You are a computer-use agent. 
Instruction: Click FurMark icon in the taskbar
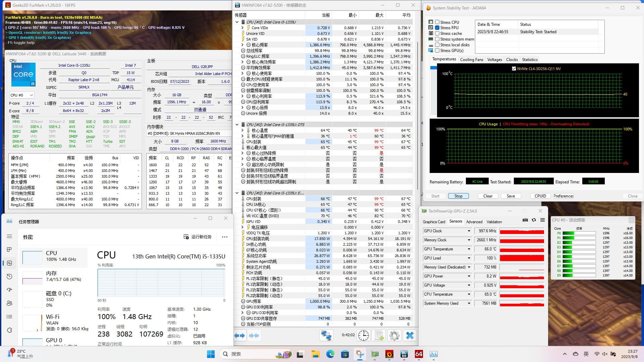click(x=389, y=354)
